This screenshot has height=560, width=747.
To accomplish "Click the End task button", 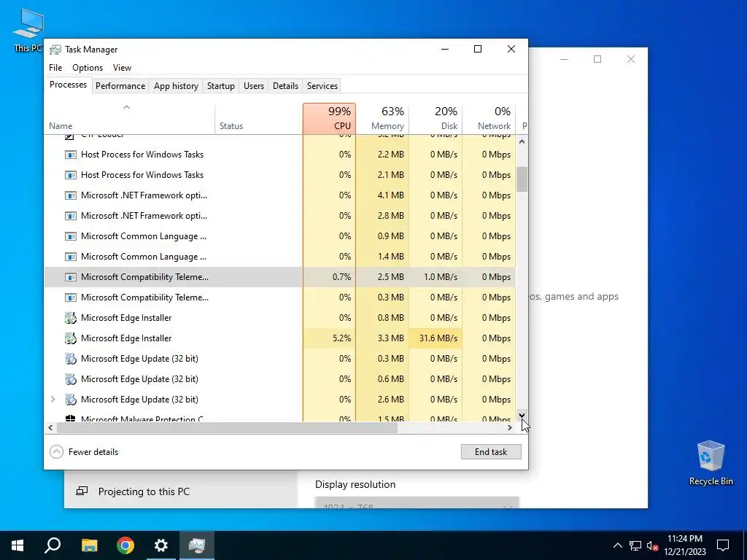I will [x=491, y=452].
